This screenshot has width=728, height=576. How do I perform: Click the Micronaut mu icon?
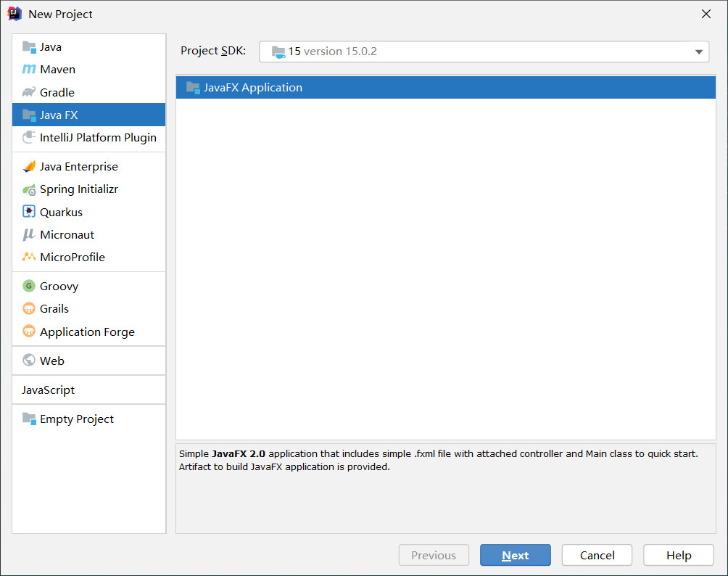tap(29, 235)
